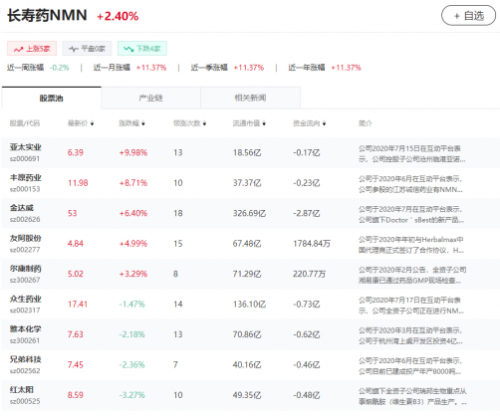Viewport: 500px width, 416px height.
Task: Click the 简介 column header
Action: coord(365,123)
